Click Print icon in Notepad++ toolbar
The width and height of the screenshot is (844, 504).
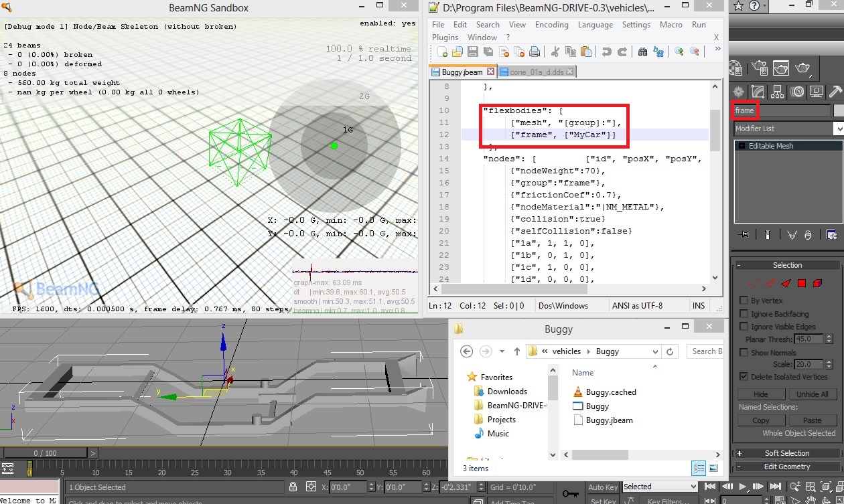click(535, 52)
